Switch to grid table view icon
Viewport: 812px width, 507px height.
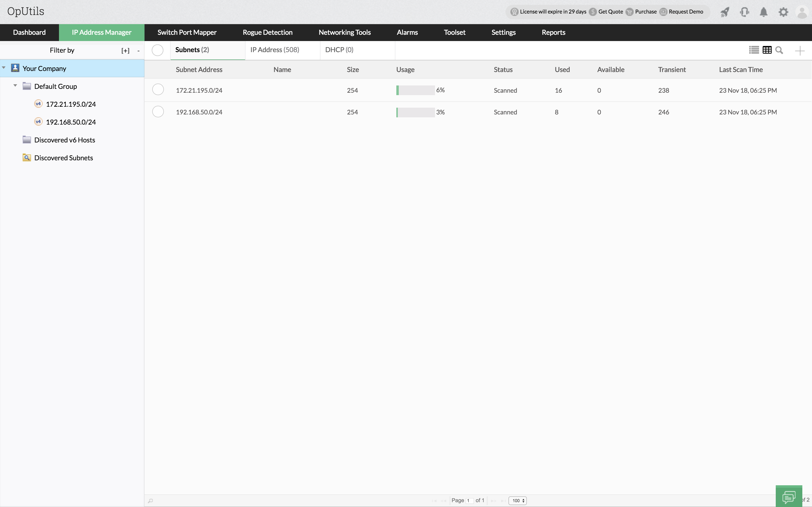pyautogui.click(x=767, y=50)
